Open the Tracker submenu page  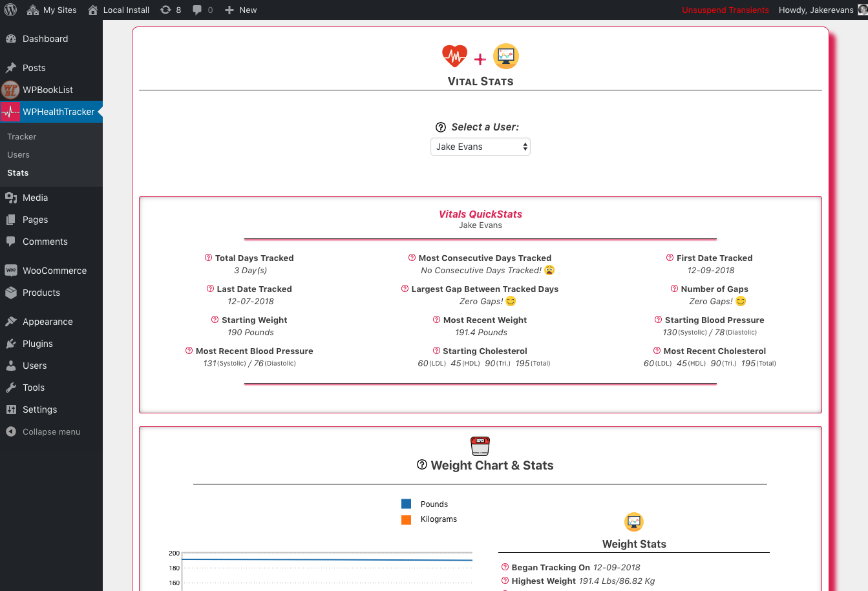22,137
